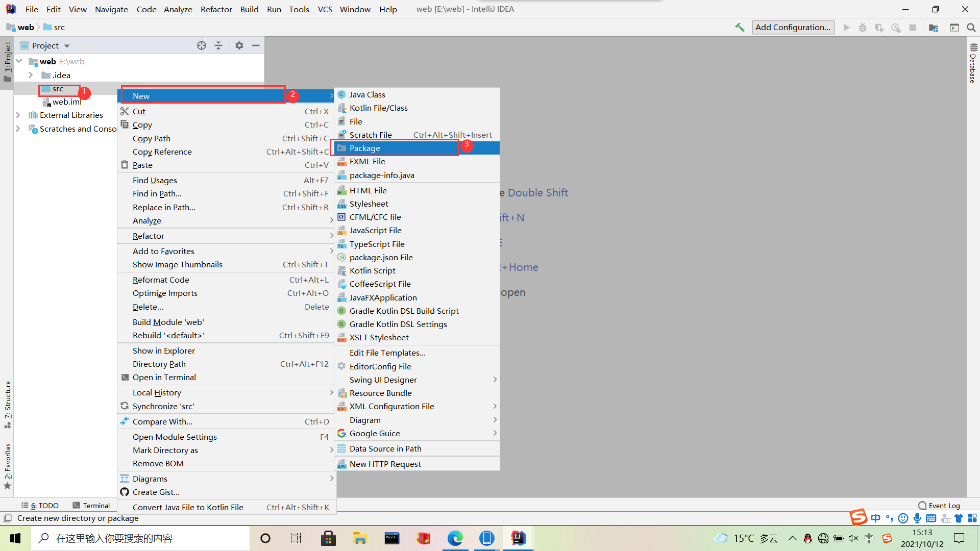Choose Compare With... entry
Image resolution: width=980 pixels, height=551 pixels.
pyautogui.click(x=227, y=421)
